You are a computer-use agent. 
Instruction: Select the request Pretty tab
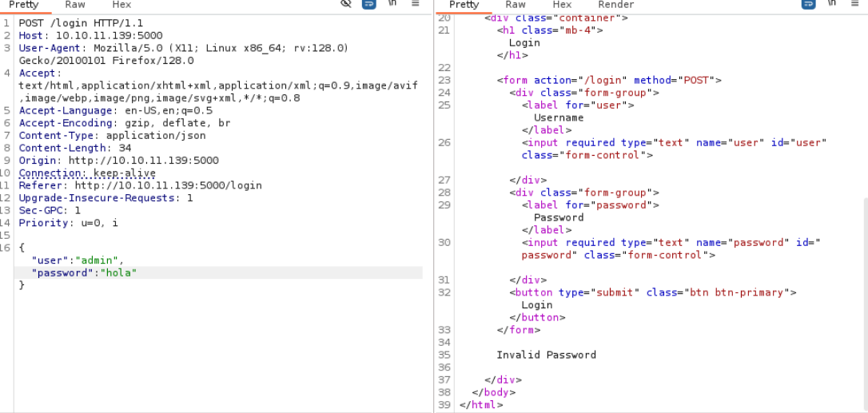tap(24, 5)
